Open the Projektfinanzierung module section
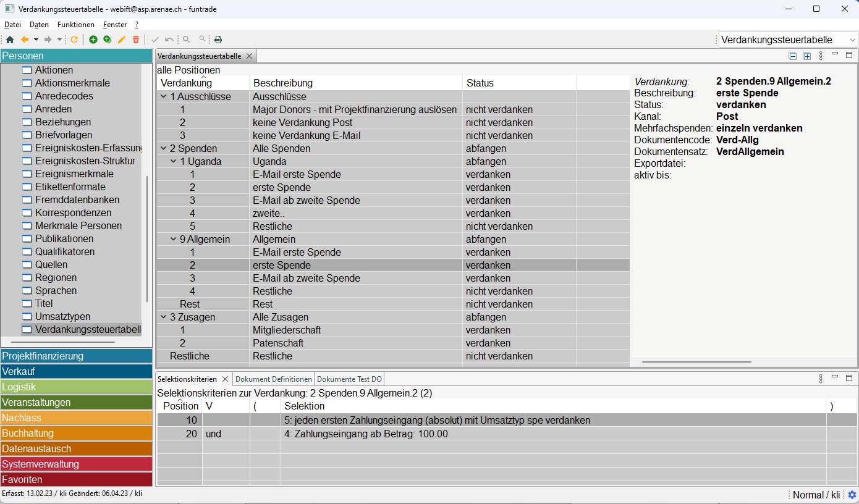Screen dimensions: 859x504 pyautogui.click(x=76, y=356)
